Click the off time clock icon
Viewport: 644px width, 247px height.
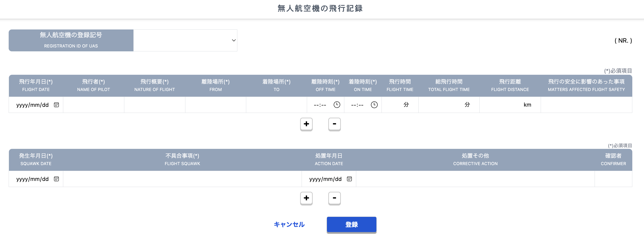point(337,105)
